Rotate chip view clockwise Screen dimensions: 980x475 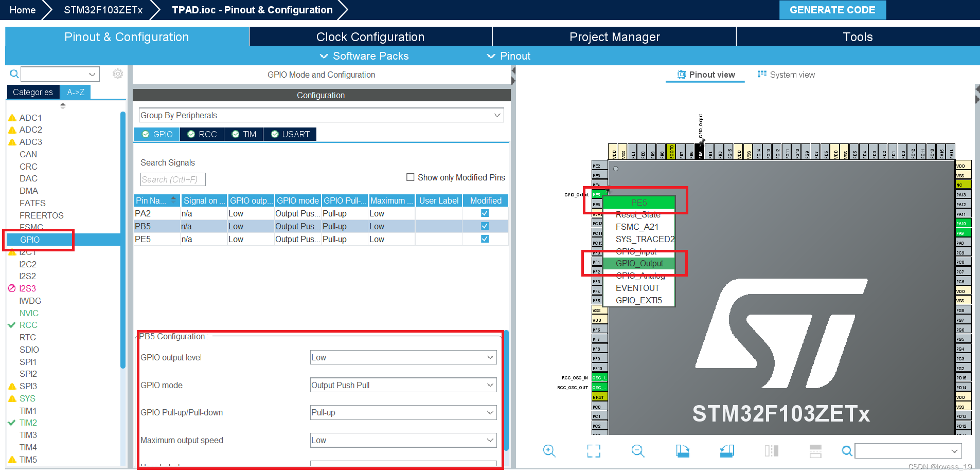pos(682,451)
